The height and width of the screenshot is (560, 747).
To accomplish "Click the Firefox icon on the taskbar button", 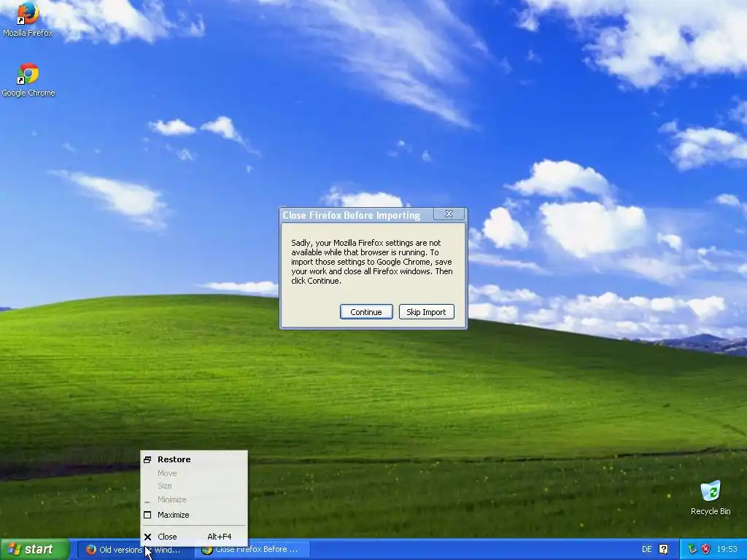I will coord(90,550).
